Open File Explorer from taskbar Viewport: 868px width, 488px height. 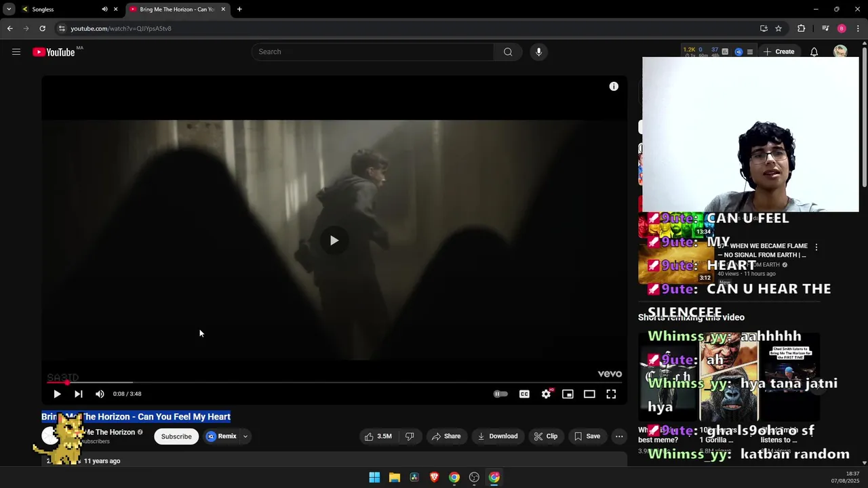pos(394,477)
